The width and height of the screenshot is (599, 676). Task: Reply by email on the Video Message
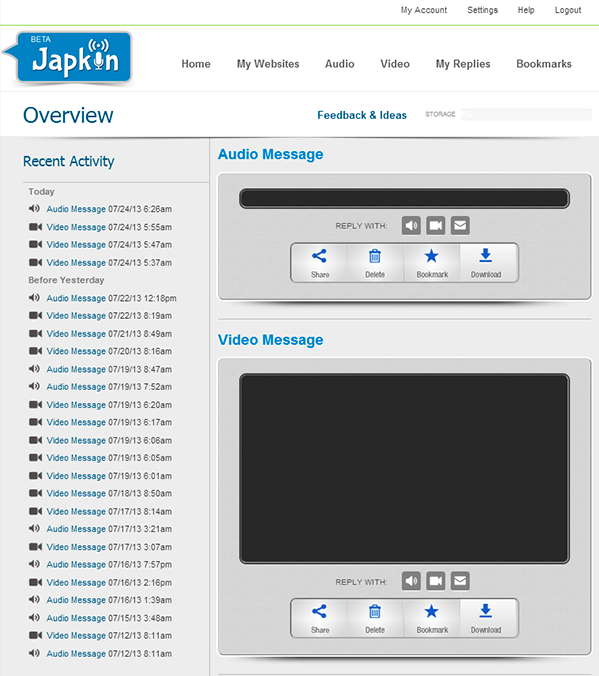click(460, 581)
